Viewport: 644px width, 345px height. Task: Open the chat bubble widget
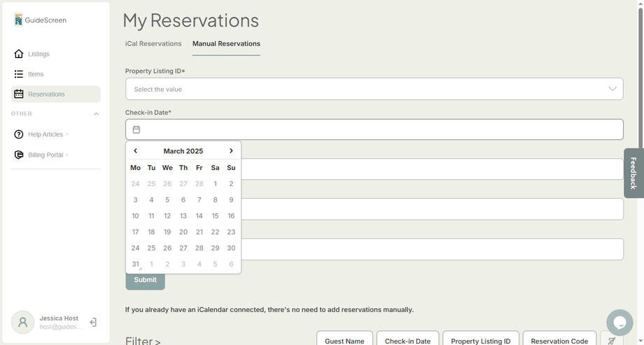[619, 323]
